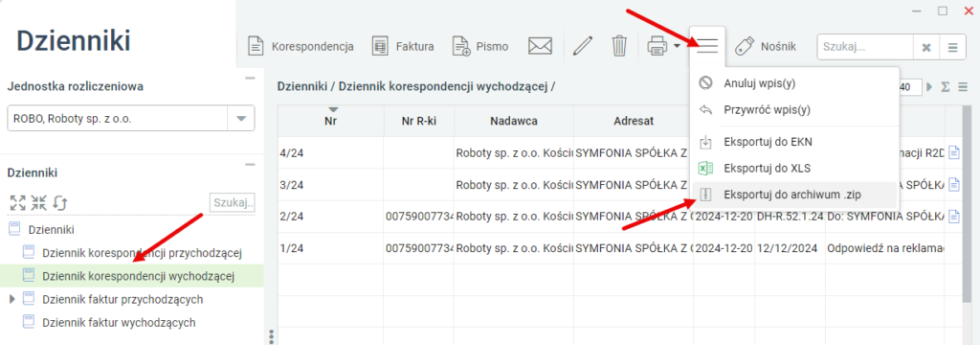Screen dimensions: 980x345
Task: Click the trash delete icon
Action: click(x=619, y=46)
